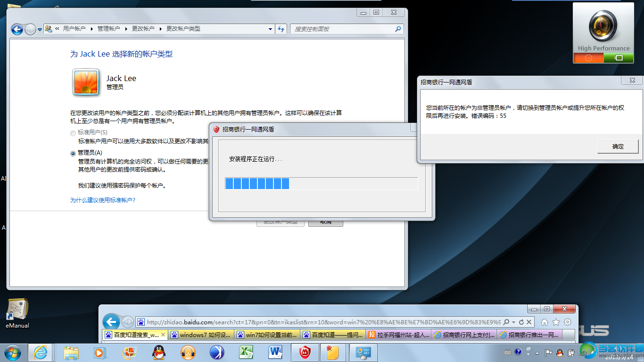Expand the arrow after 用户帐户 breadcrumb

coord(92,29)
